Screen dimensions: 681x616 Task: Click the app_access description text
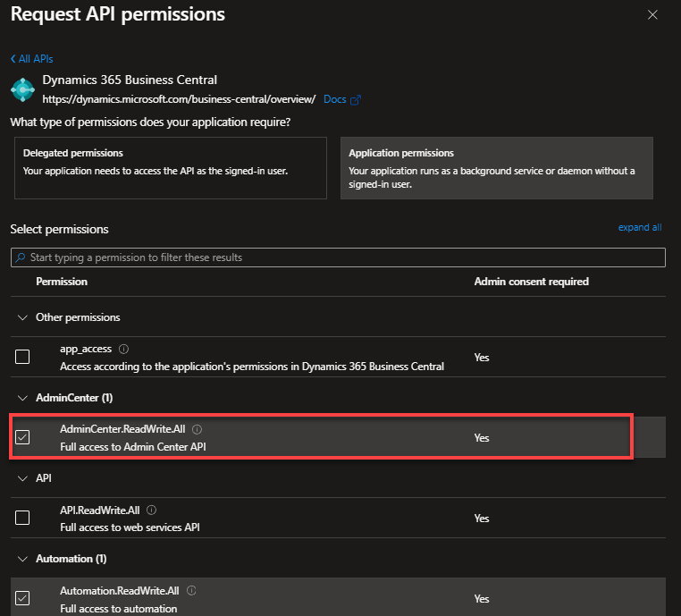(x=252, y=367)
